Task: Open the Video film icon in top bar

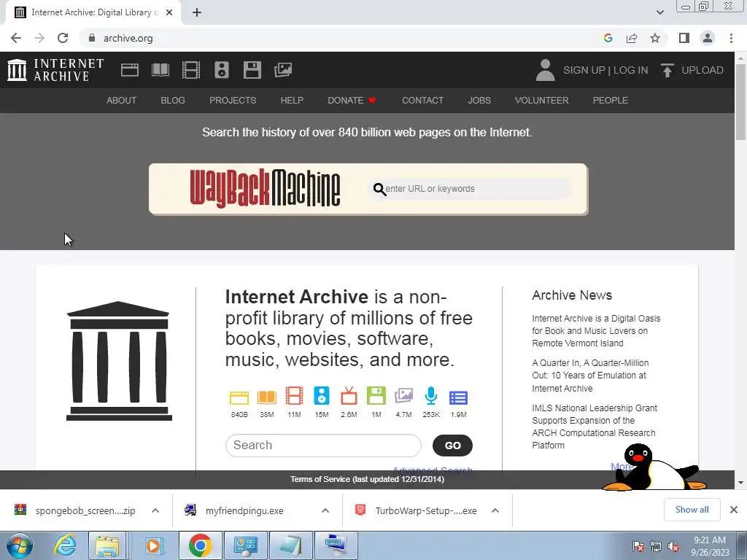Action: coord(191,70)
